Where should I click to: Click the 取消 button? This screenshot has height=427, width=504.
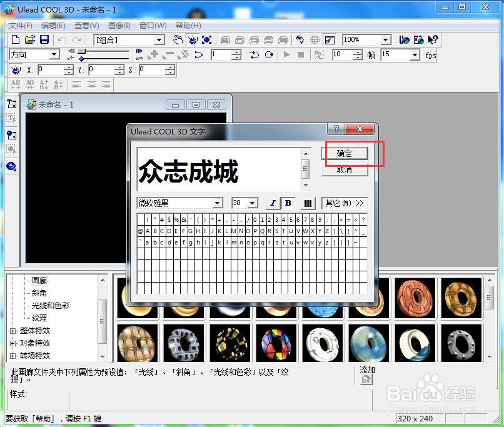coord(345,170)
